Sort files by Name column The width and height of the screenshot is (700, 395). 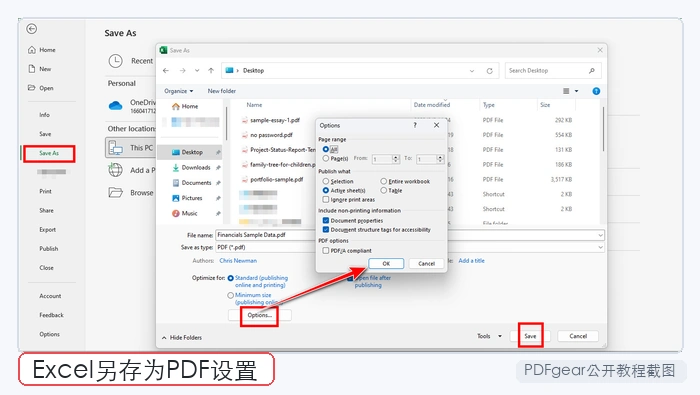[254, 105]
